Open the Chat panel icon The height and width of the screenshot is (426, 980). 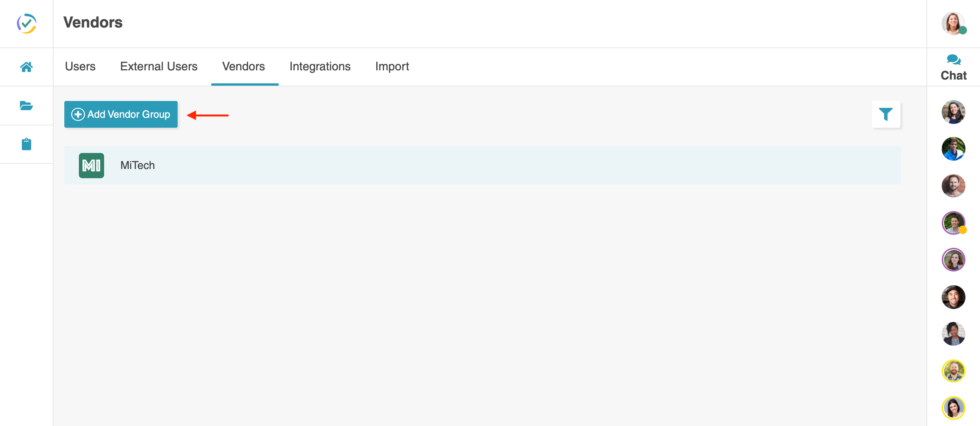(953, 60)
